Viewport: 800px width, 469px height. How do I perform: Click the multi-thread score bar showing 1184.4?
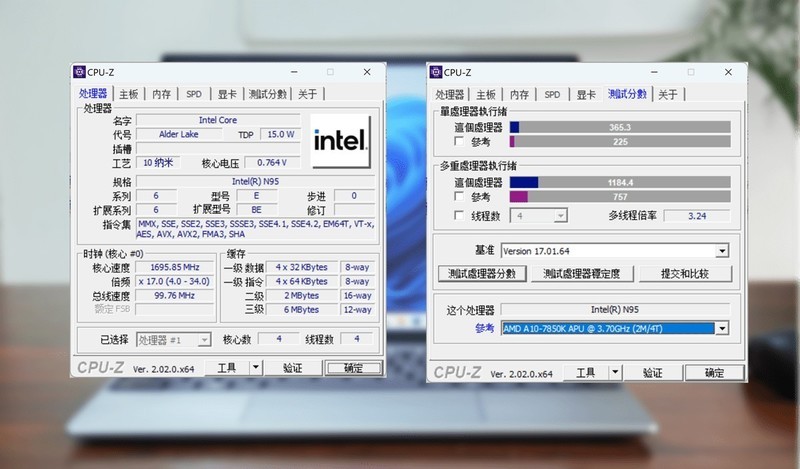620,182
